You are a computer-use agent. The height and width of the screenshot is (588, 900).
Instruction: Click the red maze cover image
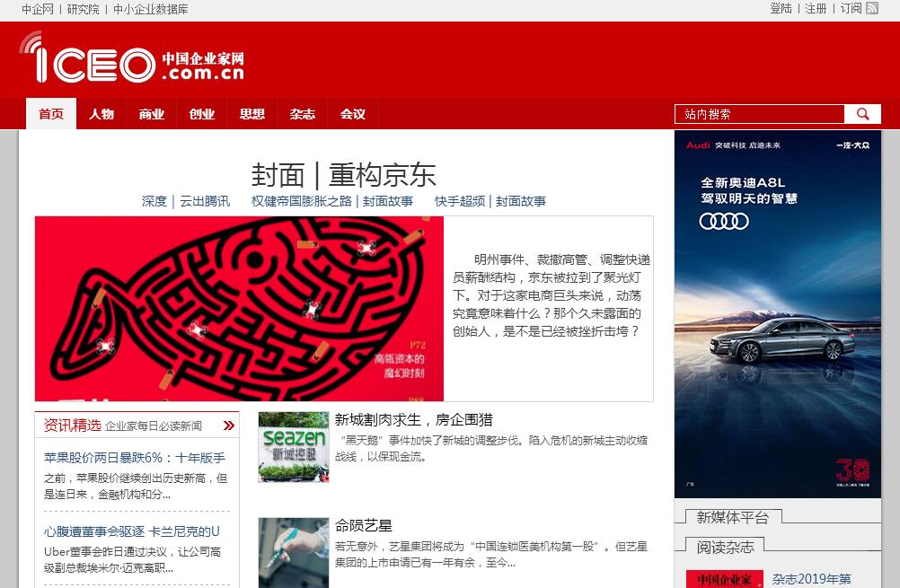(x=239, y=308)
